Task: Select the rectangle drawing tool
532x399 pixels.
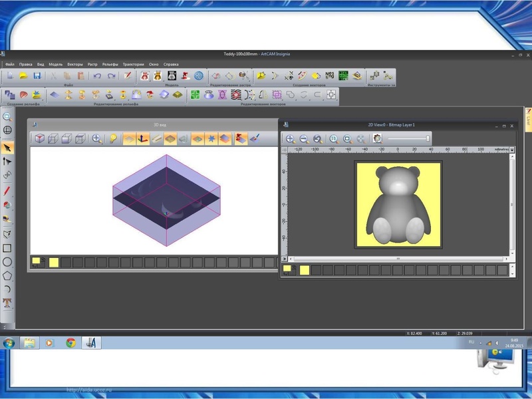Action: (x=7, y=248)
